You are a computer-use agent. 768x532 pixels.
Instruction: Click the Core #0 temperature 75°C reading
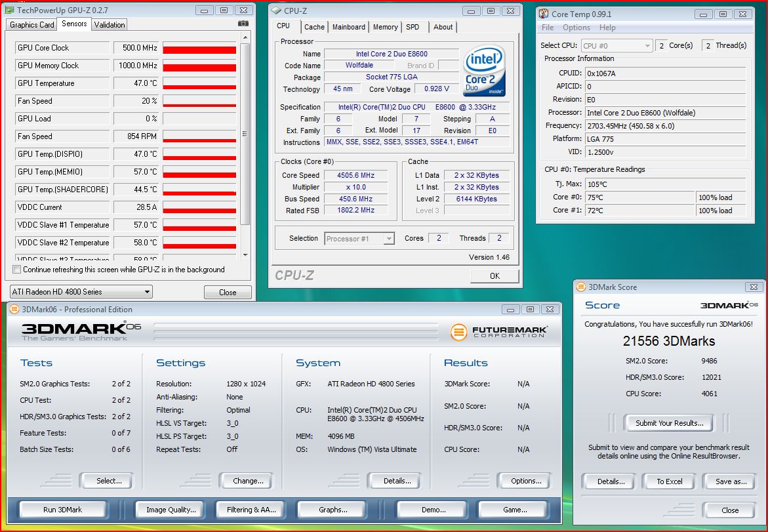pos(639,197)
